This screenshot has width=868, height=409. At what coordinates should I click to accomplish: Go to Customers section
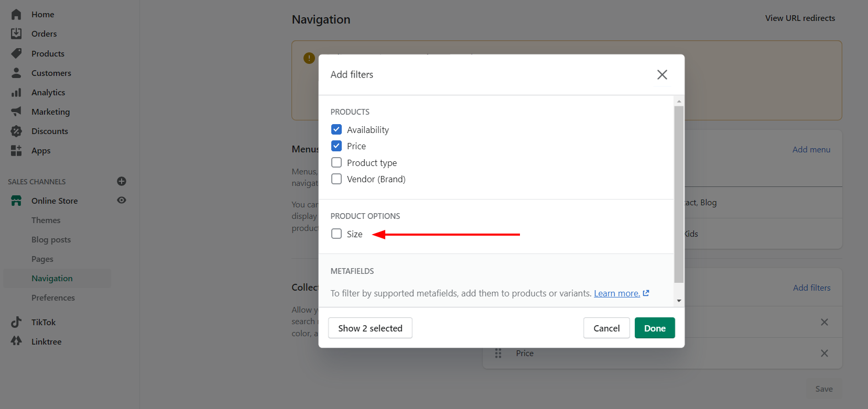(51, 73)
